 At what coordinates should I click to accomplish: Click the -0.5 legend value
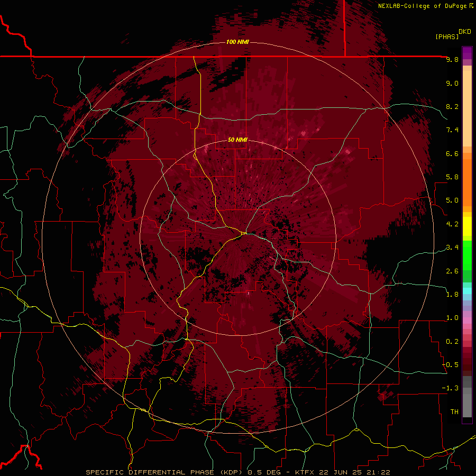[450, 365]
